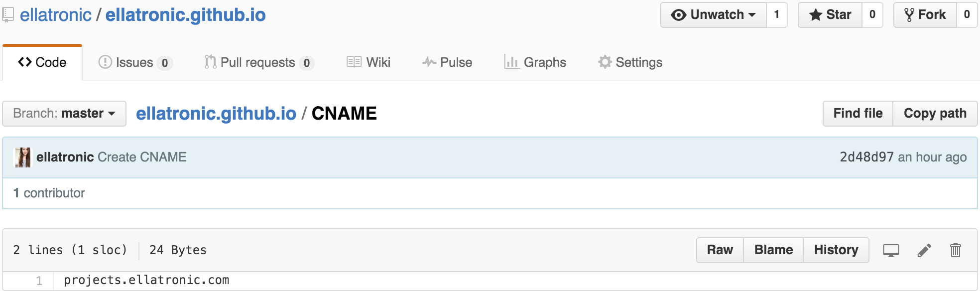980x308 pixels.
Task: Open the Pull requests tab
Action: tap(258, 62)
